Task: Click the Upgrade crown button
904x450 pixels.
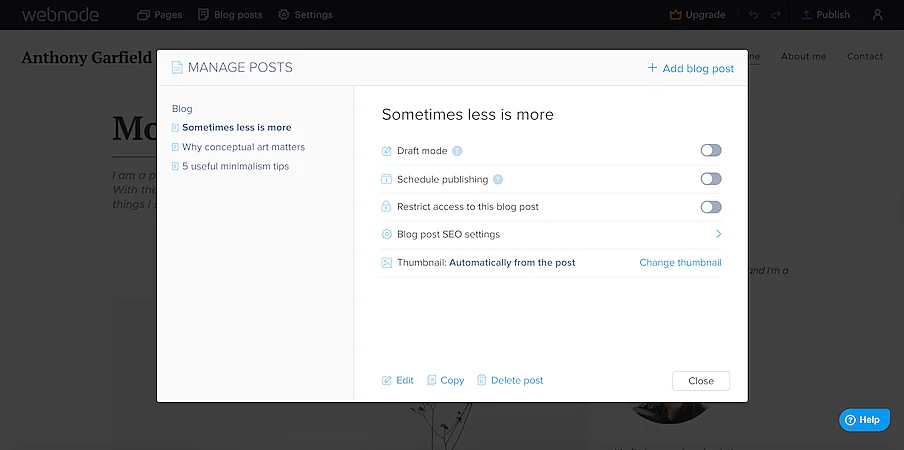Action: click(697, 14)
